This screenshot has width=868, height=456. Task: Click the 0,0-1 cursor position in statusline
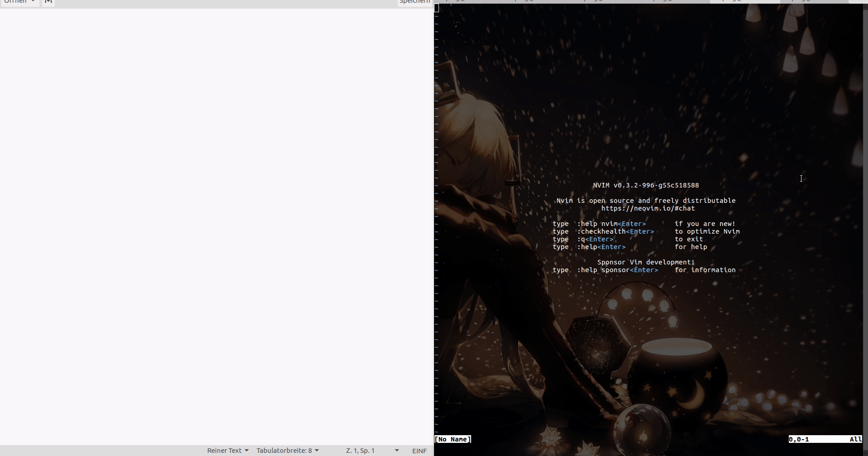point(799,439)
